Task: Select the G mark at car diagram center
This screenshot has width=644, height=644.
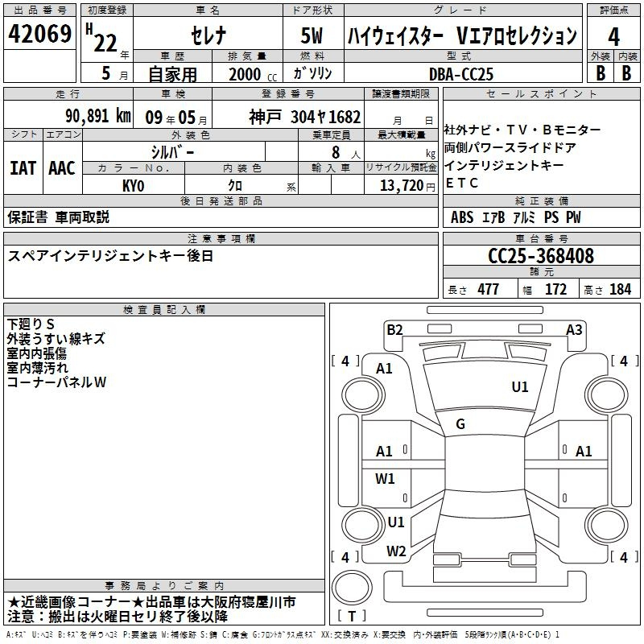Action: (x=460, y=424)
